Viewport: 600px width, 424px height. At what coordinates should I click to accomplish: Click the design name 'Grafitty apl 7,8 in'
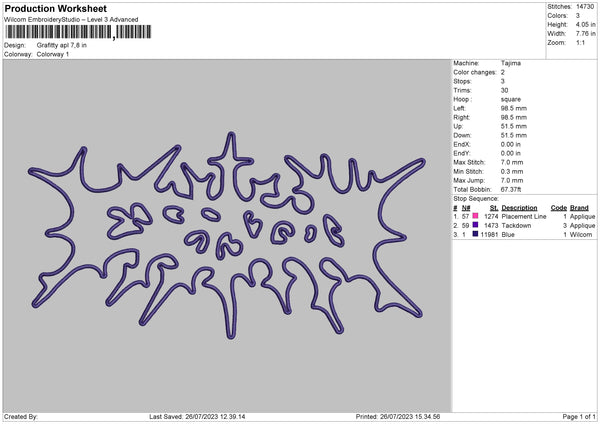[x=62, y=45]
